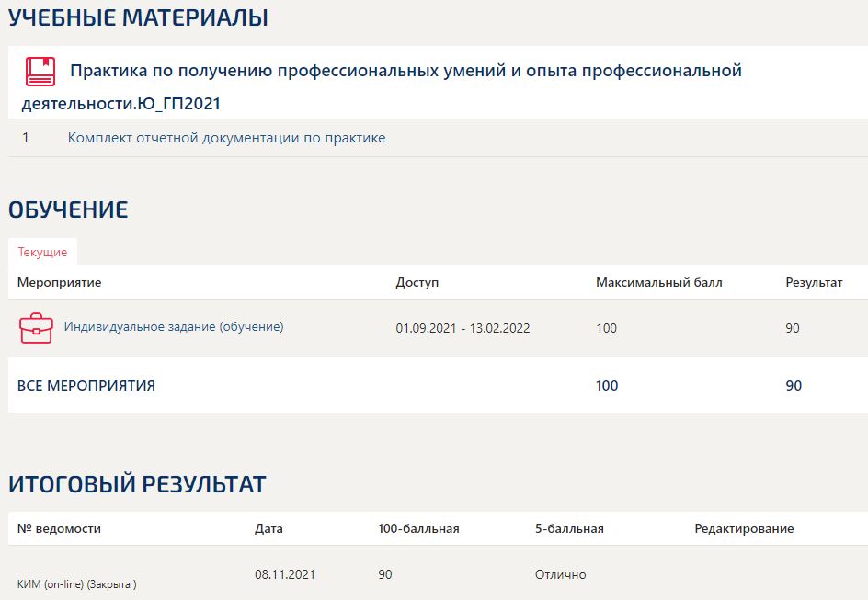Open the Практика по получению профессиональных умений course
868x600 pixels.
(405, 71)
